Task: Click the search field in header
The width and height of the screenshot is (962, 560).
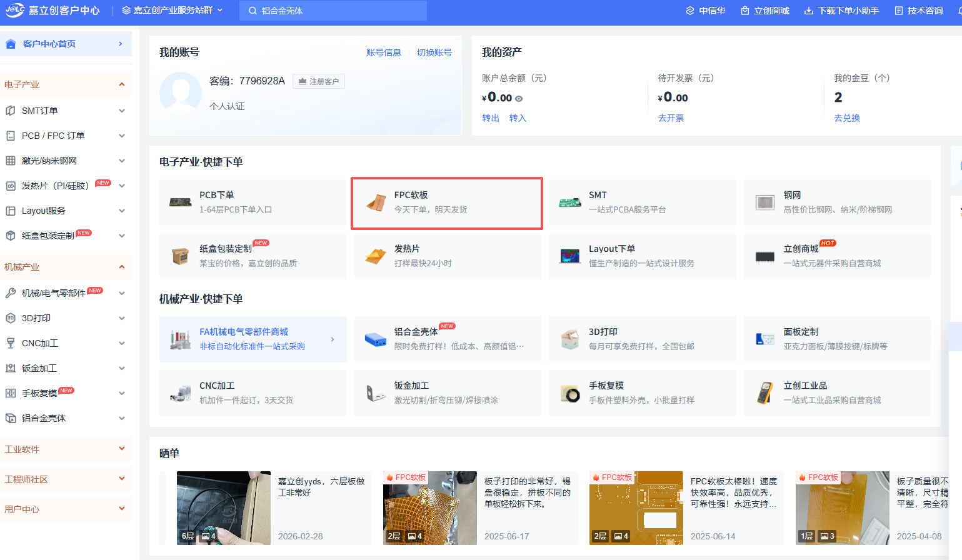Action: tap(333, 11)
